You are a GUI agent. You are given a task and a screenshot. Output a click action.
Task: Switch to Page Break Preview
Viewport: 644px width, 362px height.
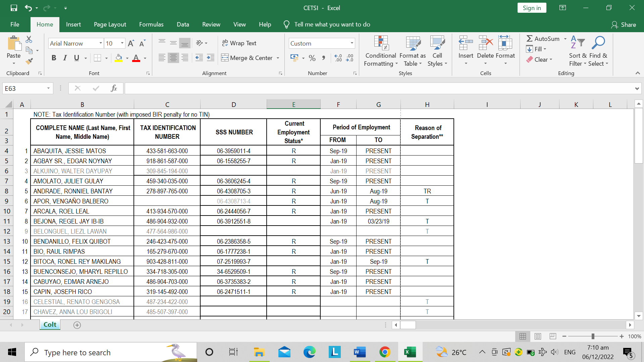tap(553, 336)
